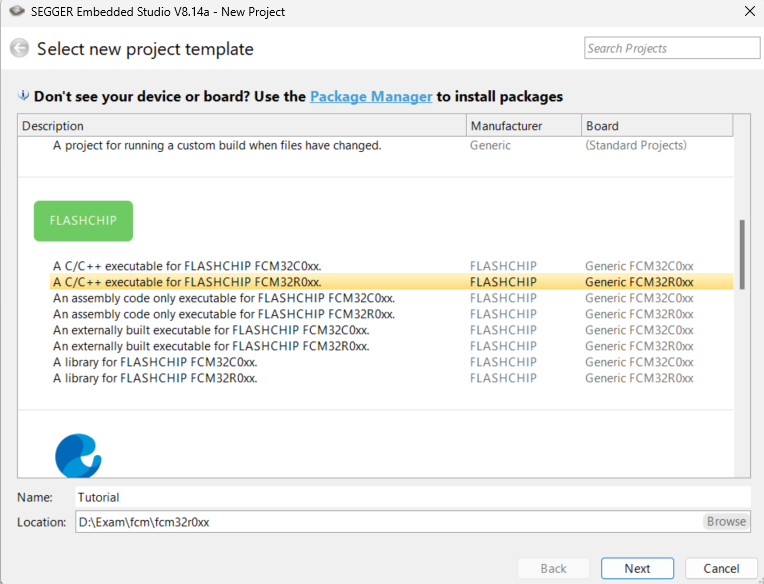The width and height of the screenshot is (764, 584).
Task: Click the Cancel button
Action: [721, 568]
